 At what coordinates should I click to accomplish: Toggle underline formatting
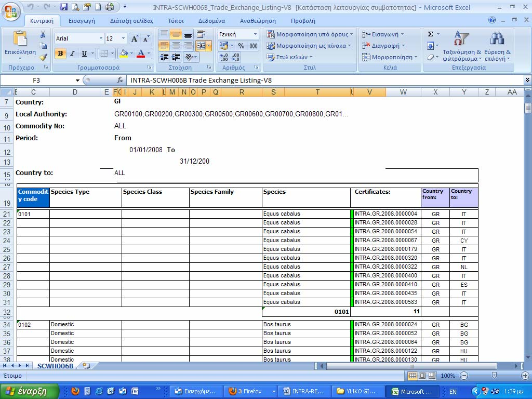point(84,54)
